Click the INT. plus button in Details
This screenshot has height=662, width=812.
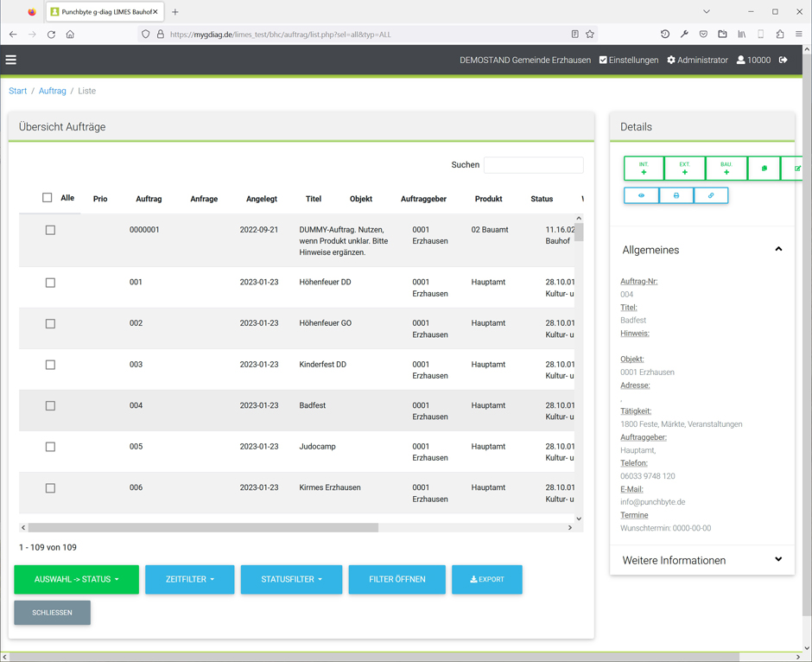click(x=644, y=169)
